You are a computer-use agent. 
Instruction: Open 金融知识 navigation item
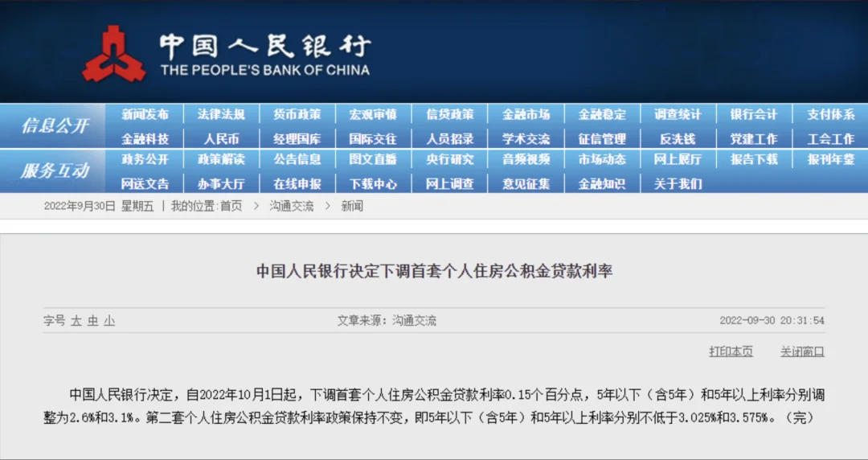point(602,183)
